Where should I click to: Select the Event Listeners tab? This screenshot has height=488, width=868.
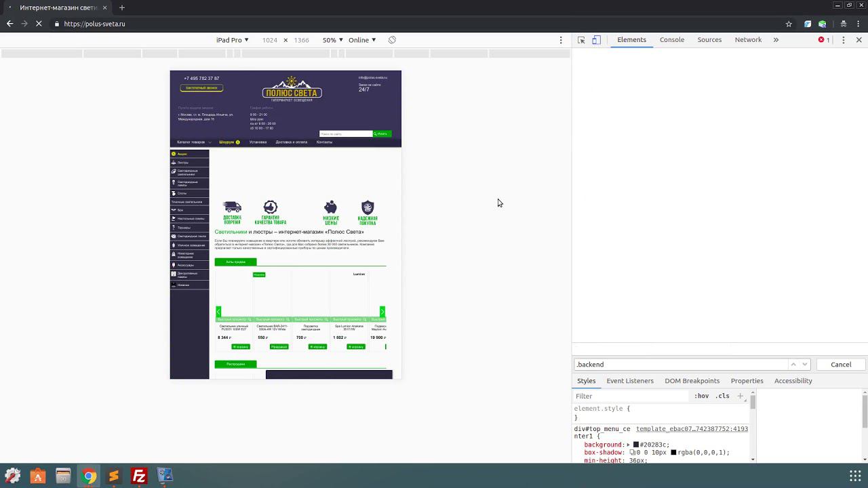click(x=630, y=381)
